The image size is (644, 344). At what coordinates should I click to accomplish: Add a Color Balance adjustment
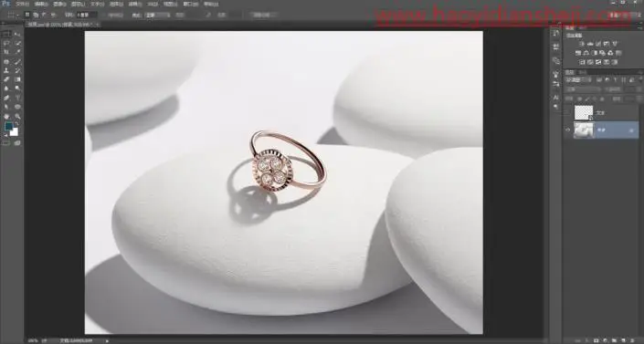[x=586, y=53]
